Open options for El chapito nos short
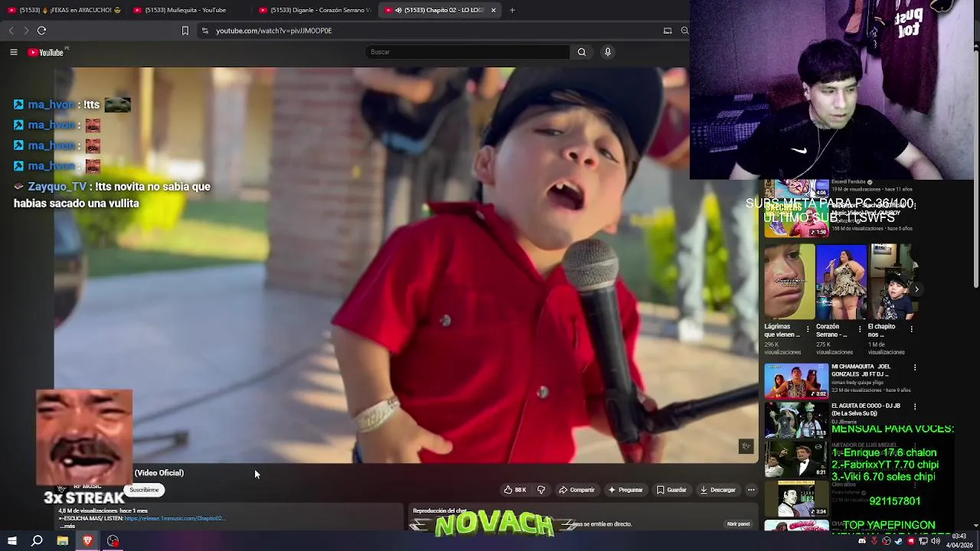 (911, 329)
